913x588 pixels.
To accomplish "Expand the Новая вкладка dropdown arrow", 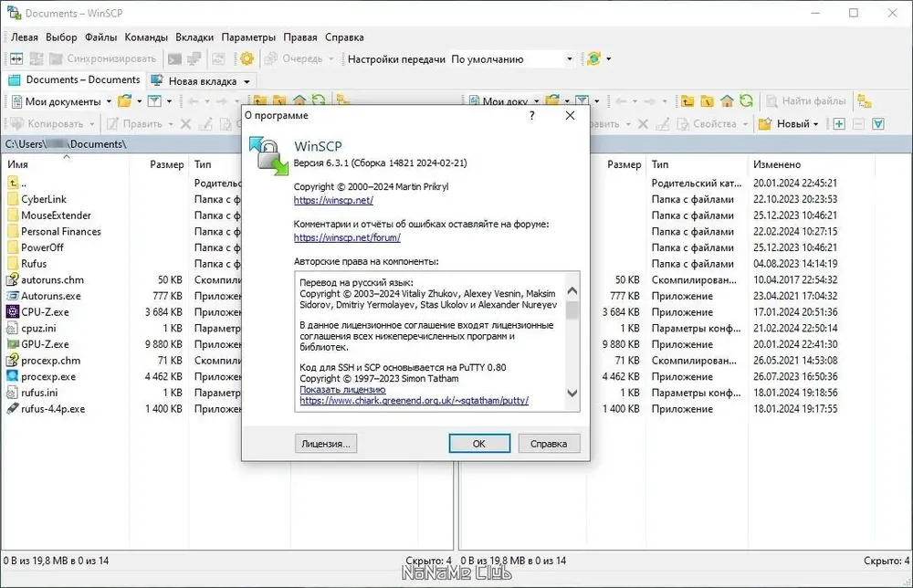I will click(x=247, y=81).
